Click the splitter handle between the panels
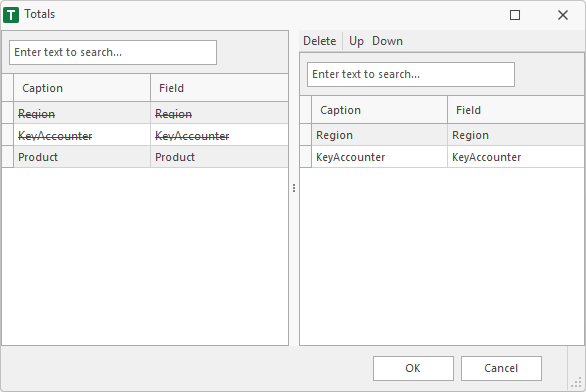Screen dimensions: 586x392 (294, 188)
